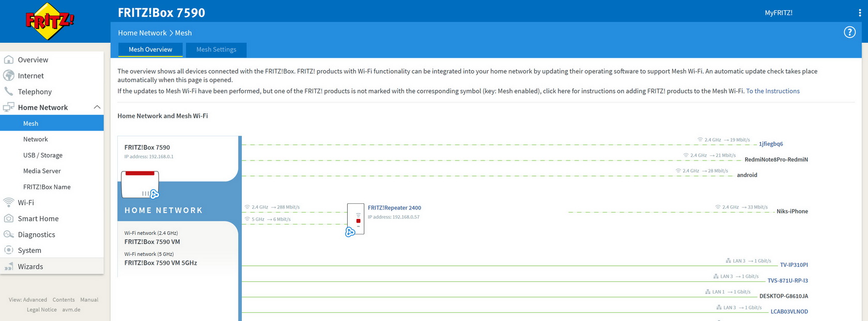Click the DESKTOP-G8610JA device name

784,296
